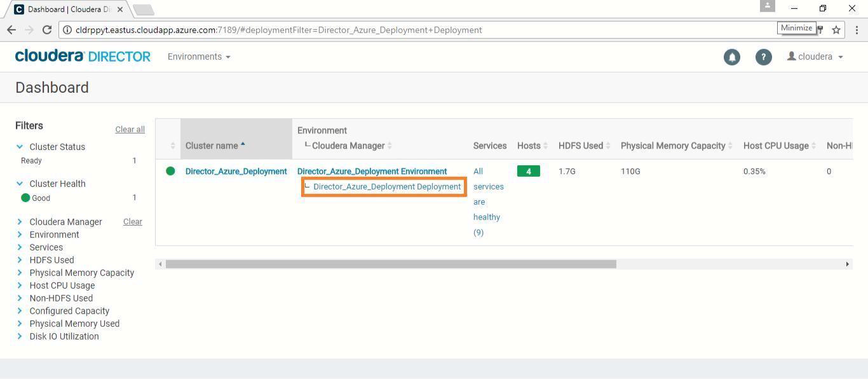This screenshot has width=868, height=379.
Task: Click the Services column header
Action: tap(490, 146)
